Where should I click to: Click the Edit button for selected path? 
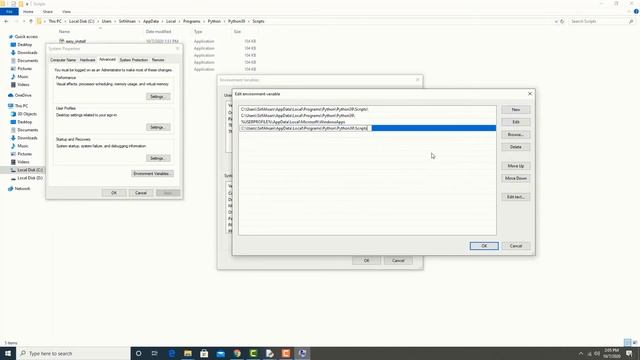pyautogui.click(x=516, y=122)
